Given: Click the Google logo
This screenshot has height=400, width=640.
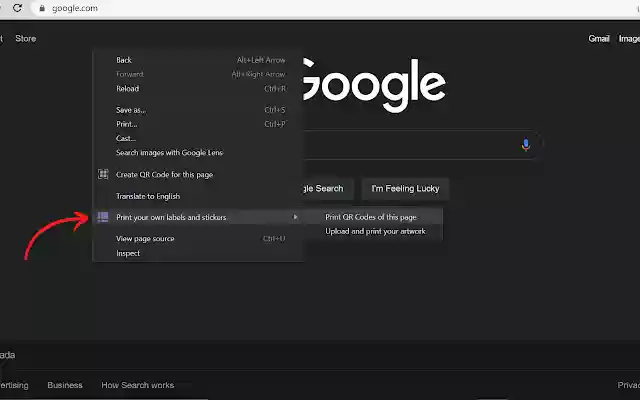Looking at the screenshot, I should [374, 85].
